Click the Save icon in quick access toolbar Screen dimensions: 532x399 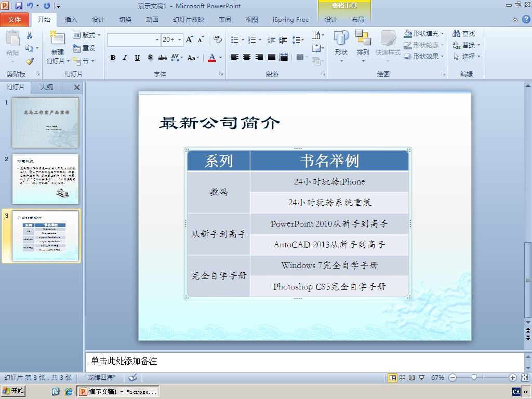tap(19, 5)
